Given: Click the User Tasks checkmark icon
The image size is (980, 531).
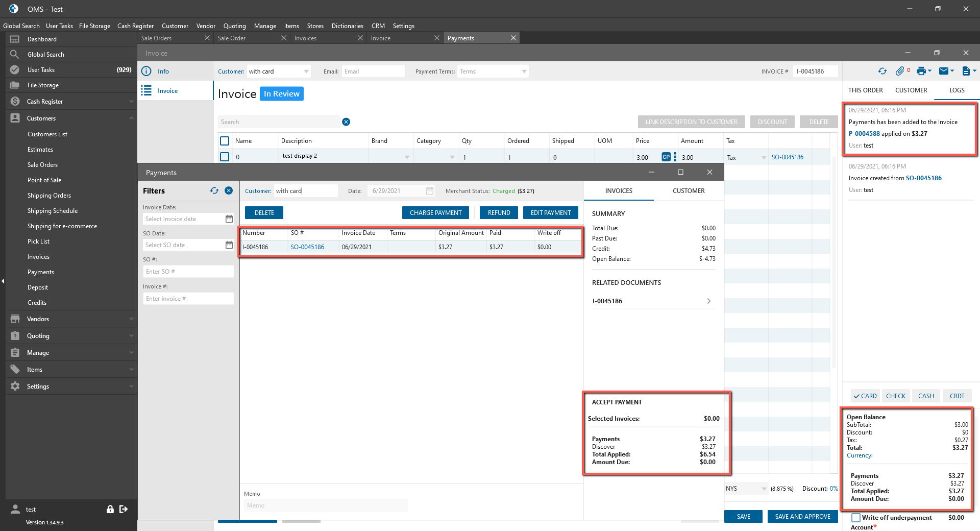Looking at the screenshot, I should coord(15,70).
